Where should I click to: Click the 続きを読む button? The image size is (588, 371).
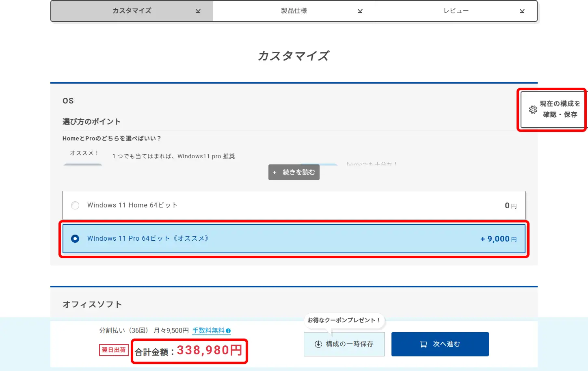(294, 172)
